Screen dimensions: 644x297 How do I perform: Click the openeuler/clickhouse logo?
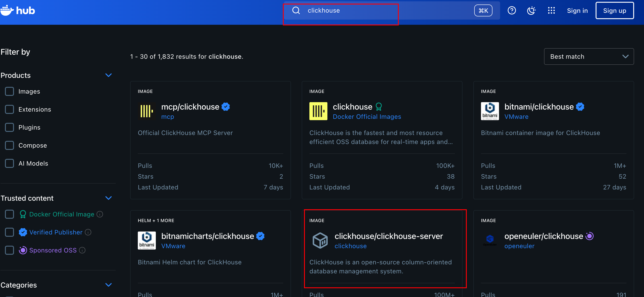click(490, 240)
